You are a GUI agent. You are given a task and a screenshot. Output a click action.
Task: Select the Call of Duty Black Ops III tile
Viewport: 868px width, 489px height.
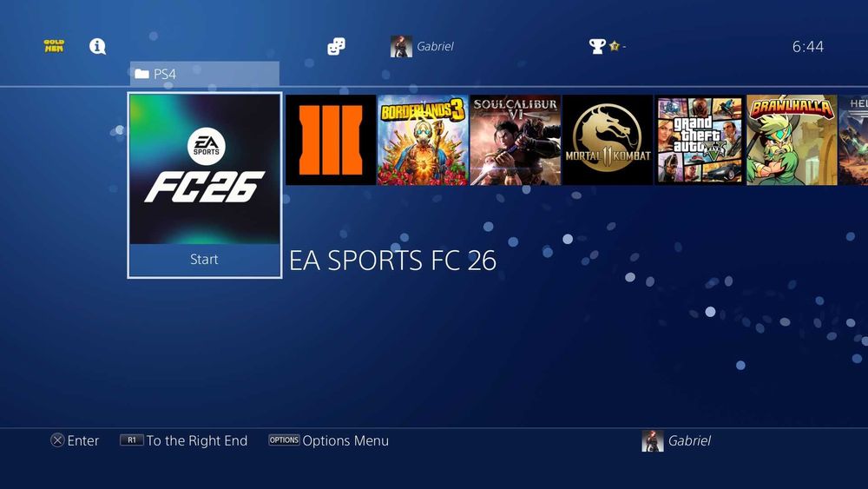pos(331,140)
